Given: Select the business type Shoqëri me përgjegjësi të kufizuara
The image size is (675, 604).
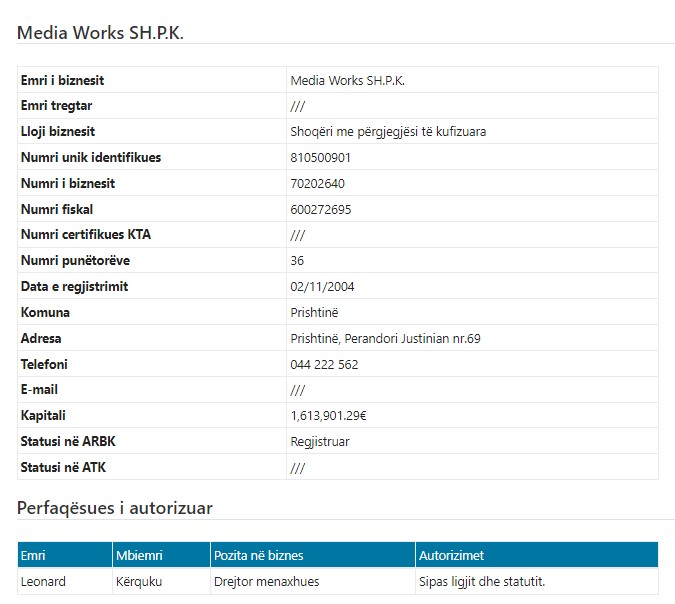Looking at the screenshot, I should click(388, 131).
